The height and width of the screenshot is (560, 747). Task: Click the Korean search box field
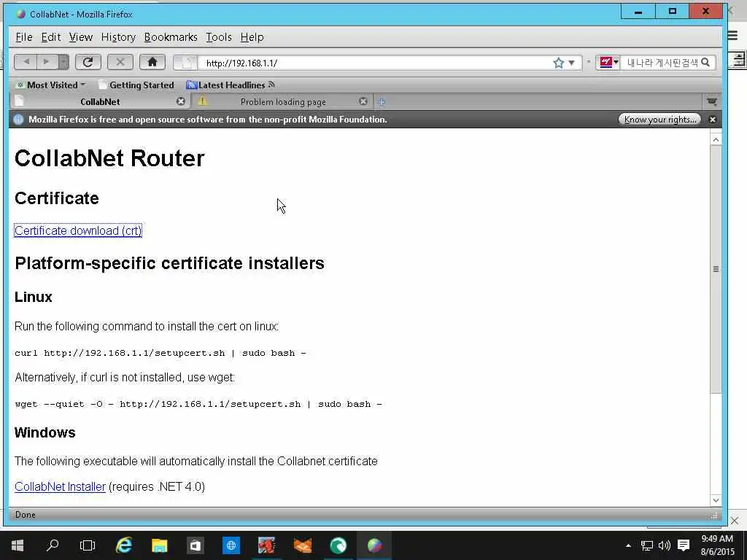point(662,63)
